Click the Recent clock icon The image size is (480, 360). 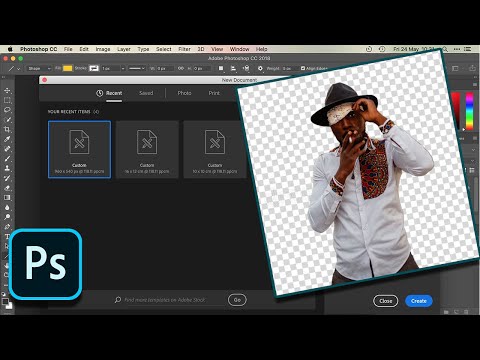click(99, 93)
